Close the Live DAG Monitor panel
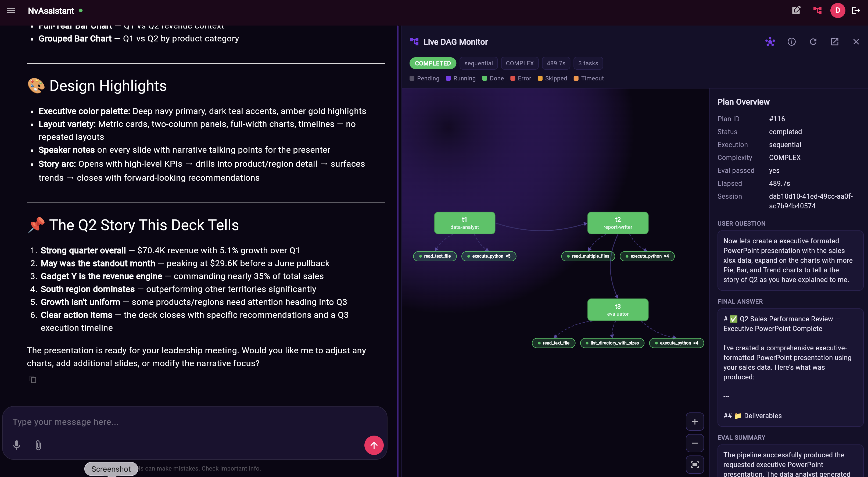 (x=856, y=42)
